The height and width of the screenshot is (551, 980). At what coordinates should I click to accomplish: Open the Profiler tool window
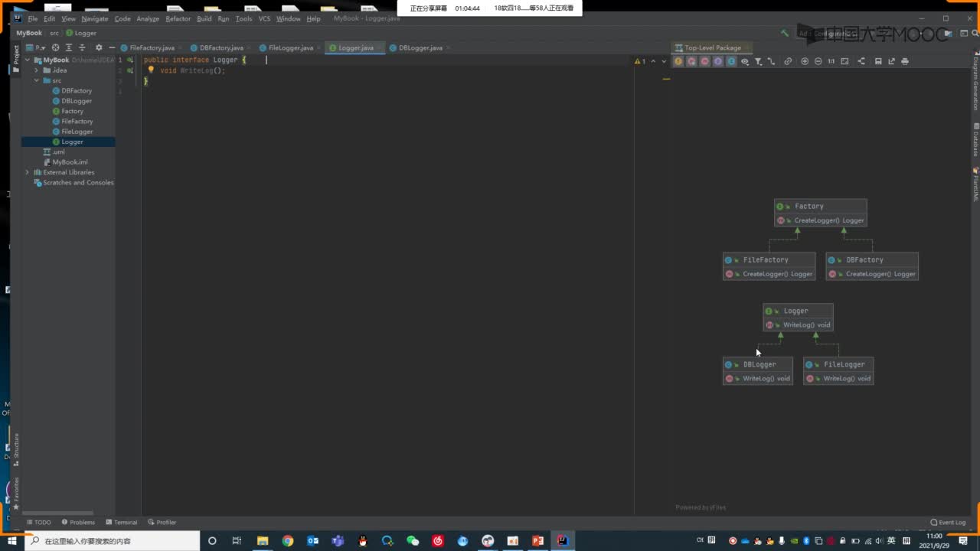[x=162, y=523]
